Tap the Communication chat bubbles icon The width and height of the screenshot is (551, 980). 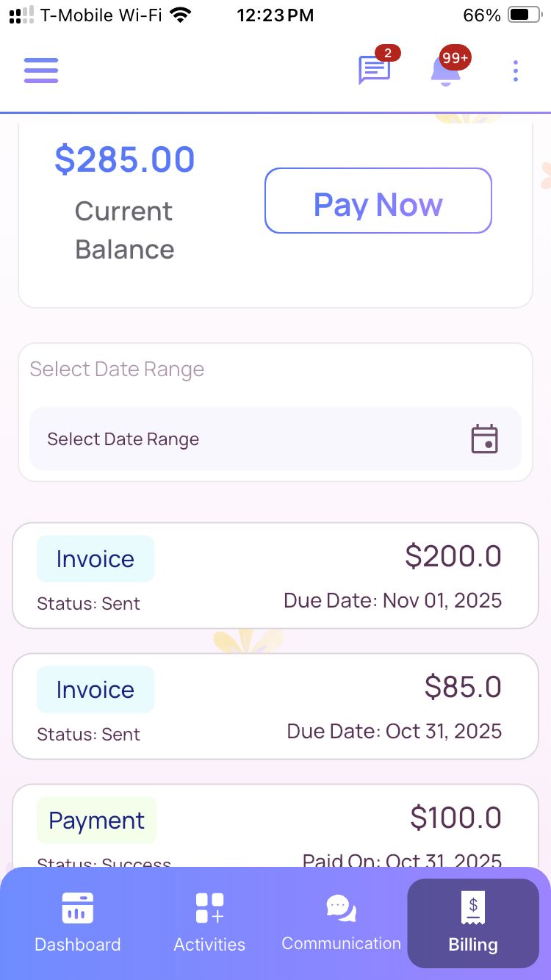click(x=341, y=908)
